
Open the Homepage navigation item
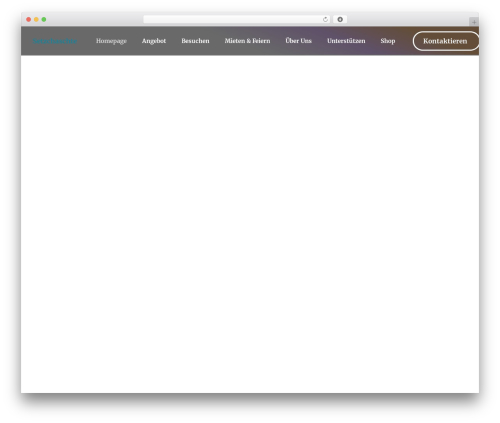111,41
